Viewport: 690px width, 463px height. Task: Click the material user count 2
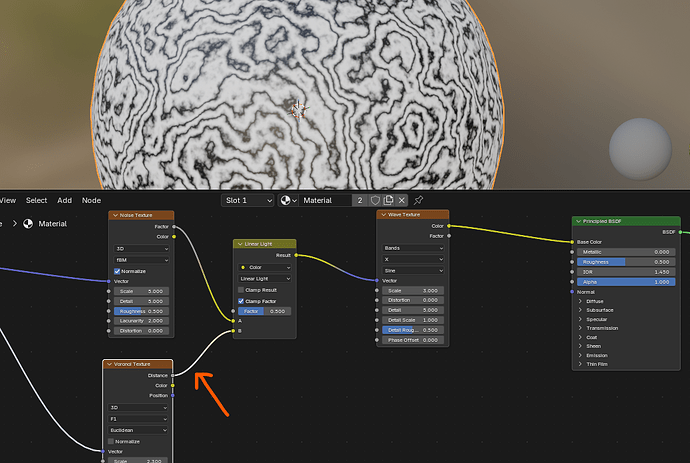click(360, 200)
